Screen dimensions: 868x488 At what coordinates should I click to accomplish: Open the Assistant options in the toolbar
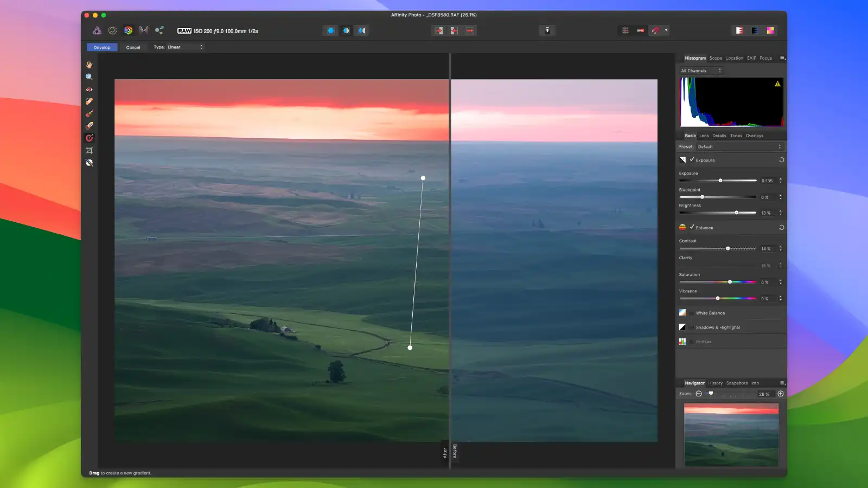click(547, 30)
